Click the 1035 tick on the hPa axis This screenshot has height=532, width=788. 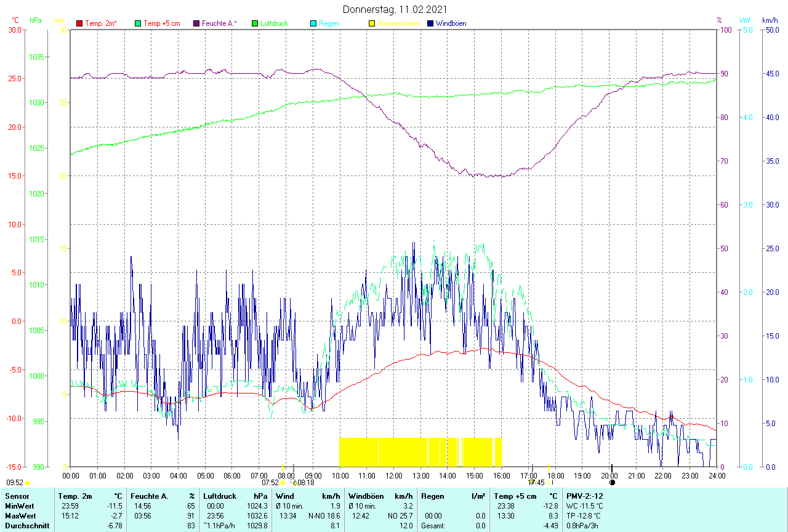(x=37, y=57)
